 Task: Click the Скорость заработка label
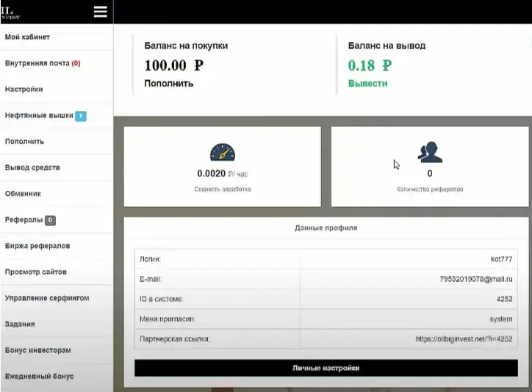pyautogui.click(x=223, y=189)
